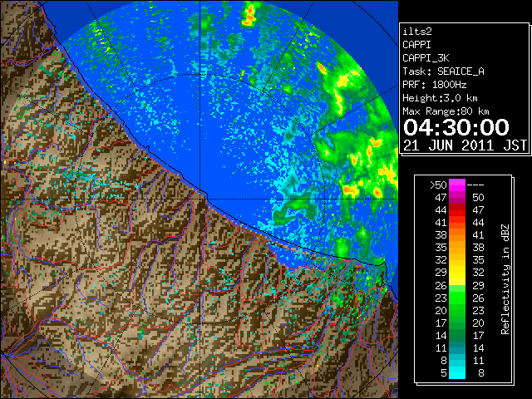
Task: Click the '>50' legend value
Action: click(x=438, y=185)
